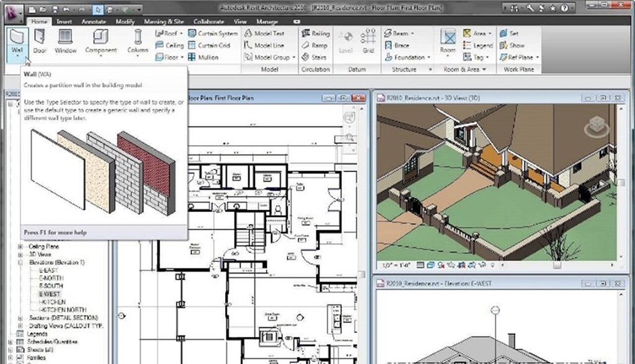Select the Brace structure tool
Viewport: 635px width, 364px height.
click(x=397, y=45)
